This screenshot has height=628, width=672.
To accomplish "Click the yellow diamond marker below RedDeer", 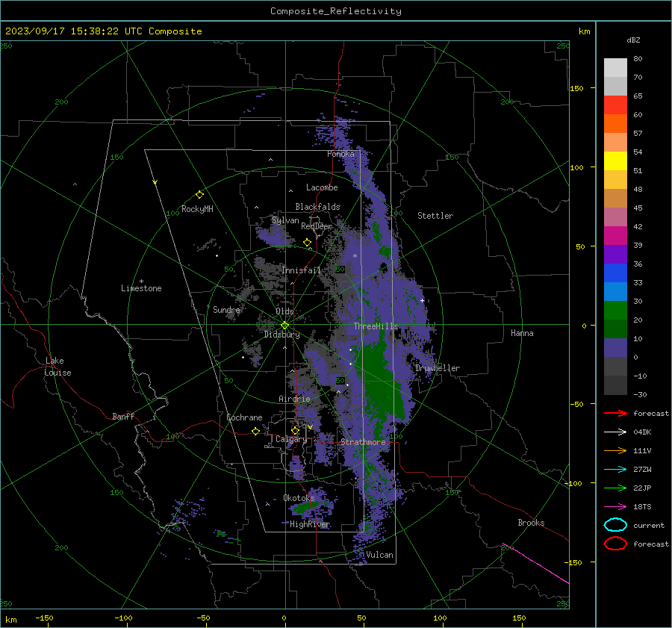I will (x=307, y=243).
